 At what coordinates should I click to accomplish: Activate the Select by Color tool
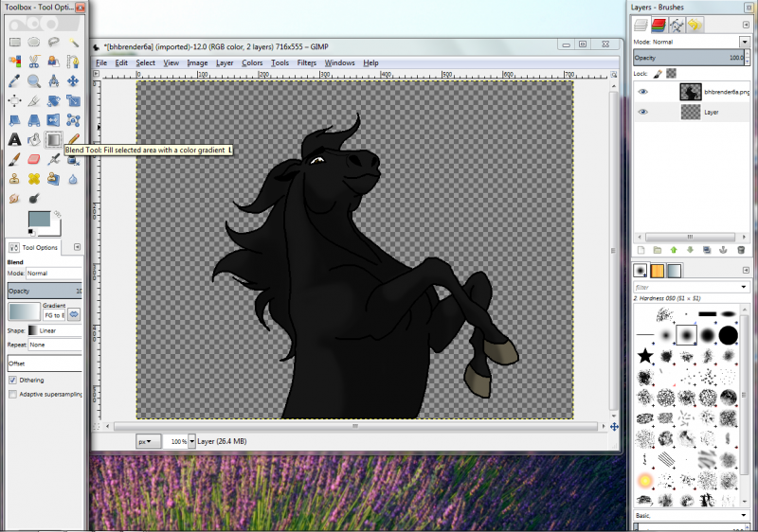[15, 62]
